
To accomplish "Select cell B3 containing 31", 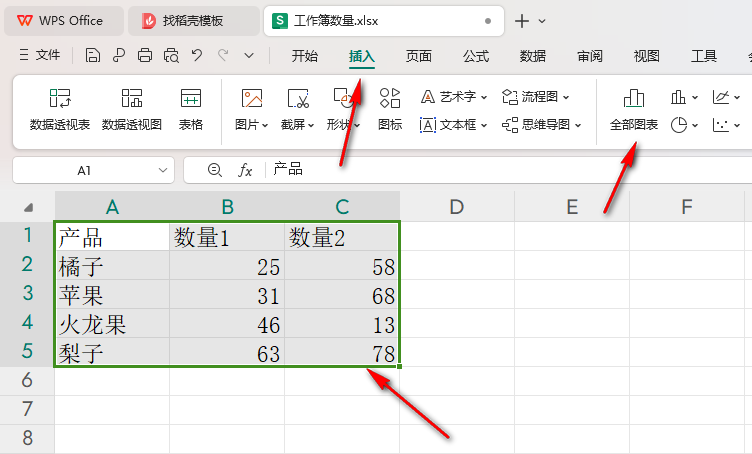I will [x=227, y=296].
